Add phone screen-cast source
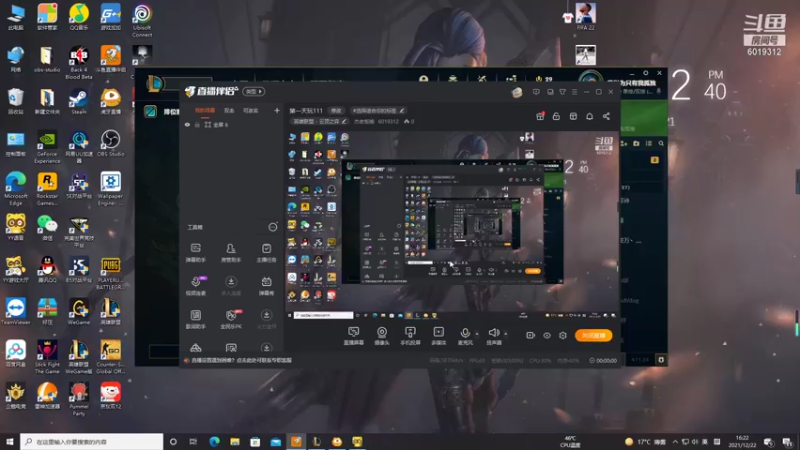The image size is (800, 450). point(410,336)
